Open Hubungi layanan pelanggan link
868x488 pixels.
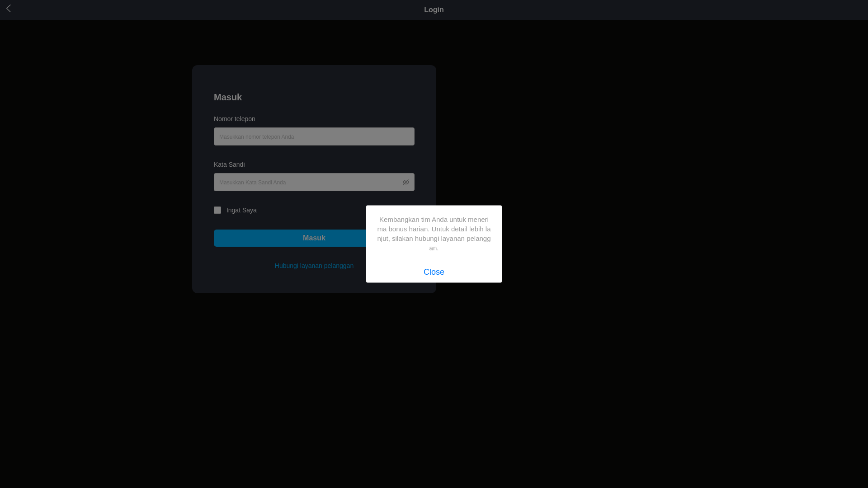314,266
